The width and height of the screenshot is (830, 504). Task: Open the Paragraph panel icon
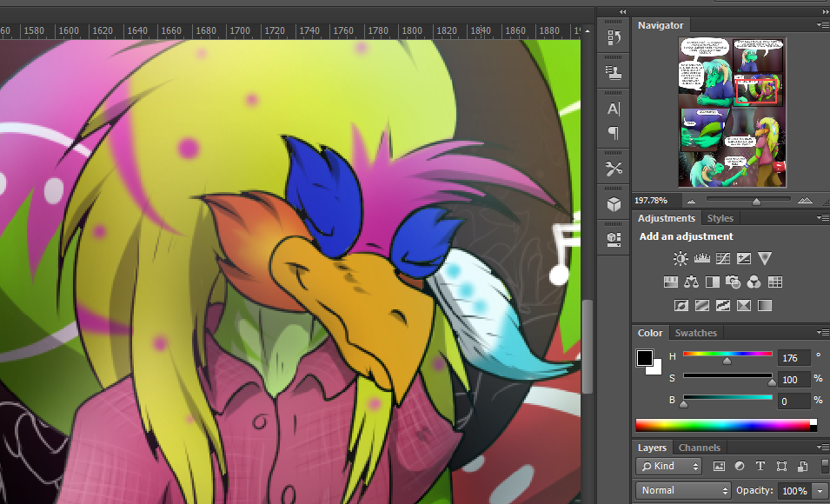(x=614, y=133)
